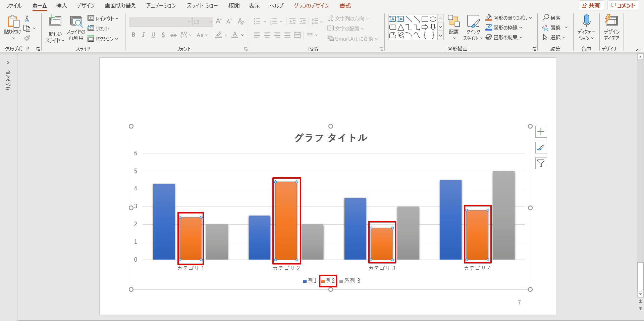Viewport: 644px width, 321px height.
Task: Collapse the ribbon chevron
Action: [638, 49]
